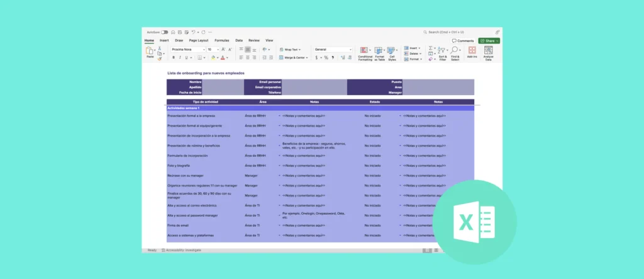Click the Comments button

[462, 41]
